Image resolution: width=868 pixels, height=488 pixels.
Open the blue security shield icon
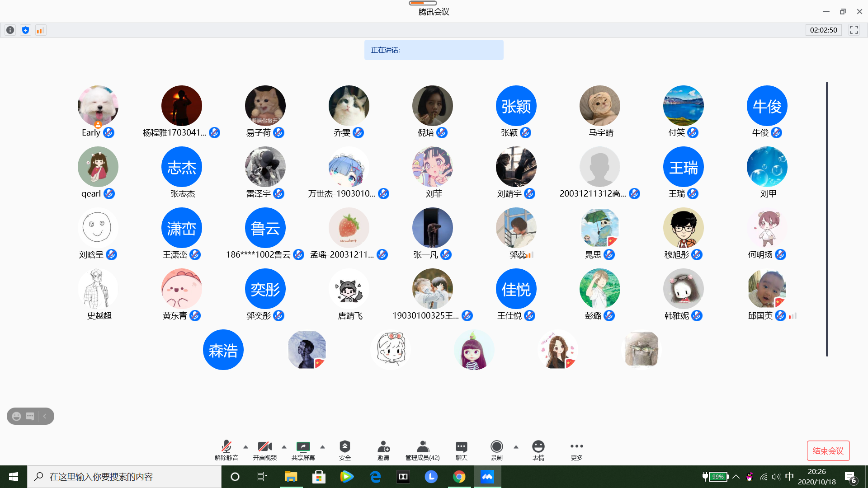coord(25,30)
